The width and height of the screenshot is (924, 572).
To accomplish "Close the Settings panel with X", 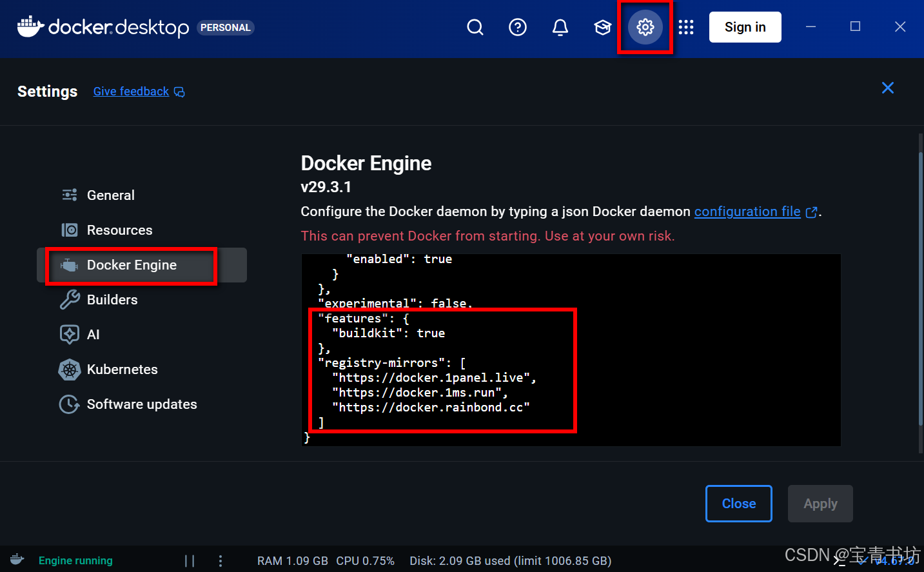I will tap(888, 88).
